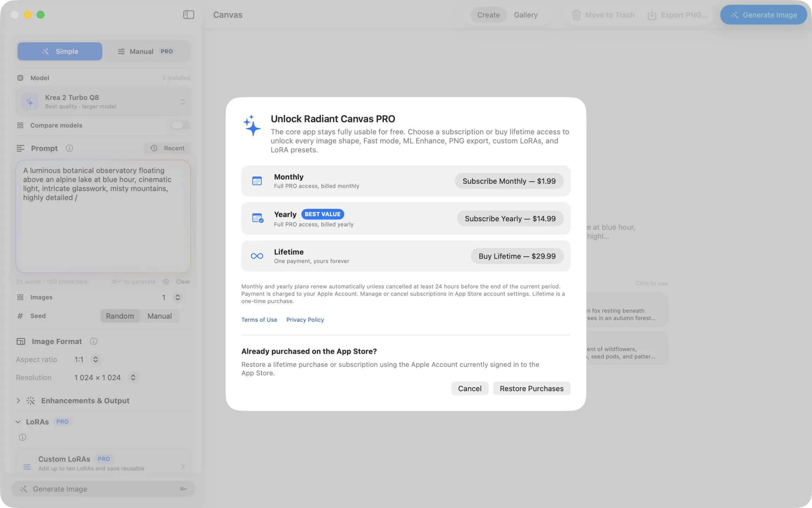Click sidebar bottom Generate Image button

pos(103,489)
